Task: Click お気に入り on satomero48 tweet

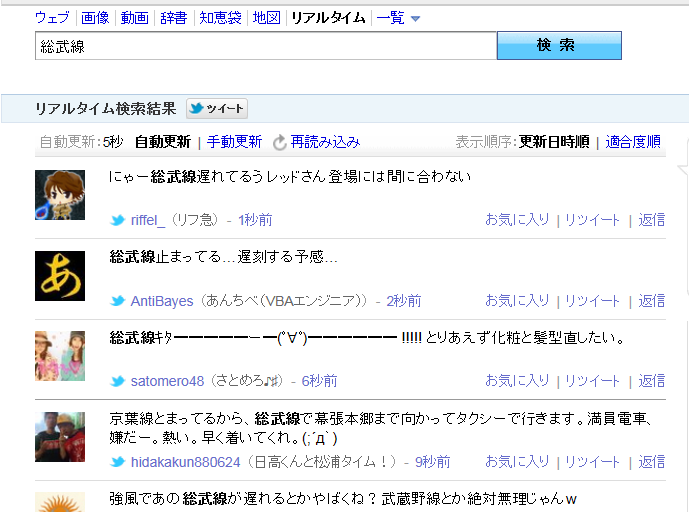Action: 517,381
